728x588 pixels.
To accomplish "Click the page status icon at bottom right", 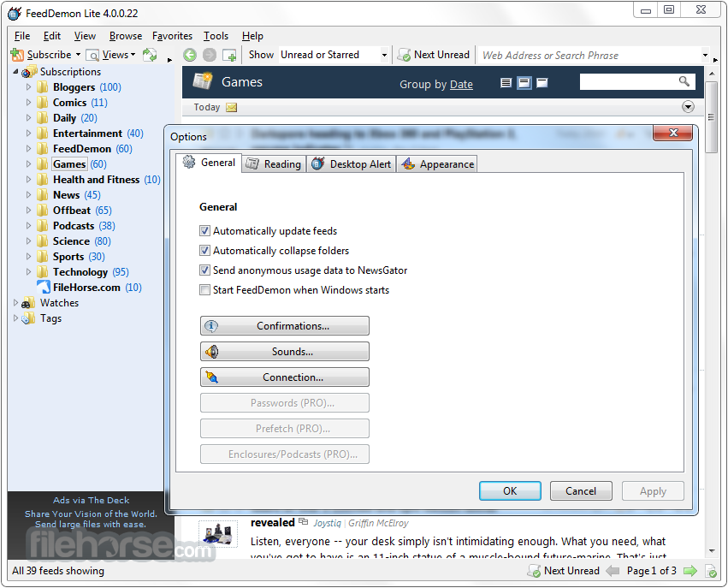I will (x=711, y=571).
